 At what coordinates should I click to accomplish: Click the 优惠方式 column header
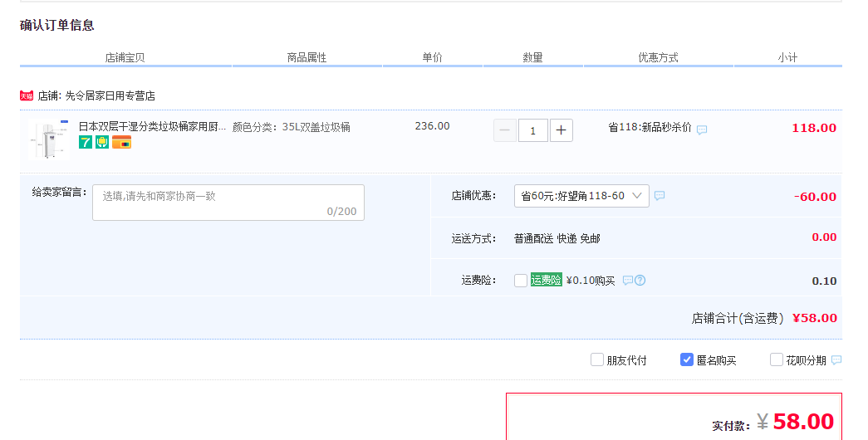[x=658, y=57]
